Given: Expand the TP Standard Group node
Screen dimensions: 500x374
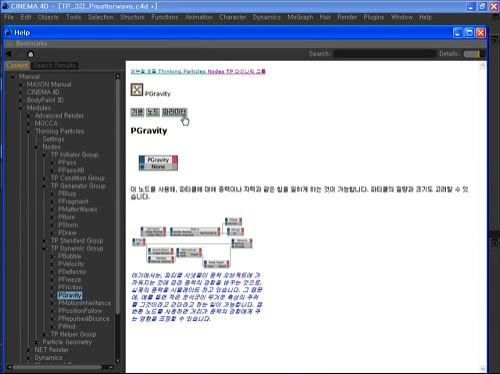Looking at the screenshot, I should tap(45, 241).
